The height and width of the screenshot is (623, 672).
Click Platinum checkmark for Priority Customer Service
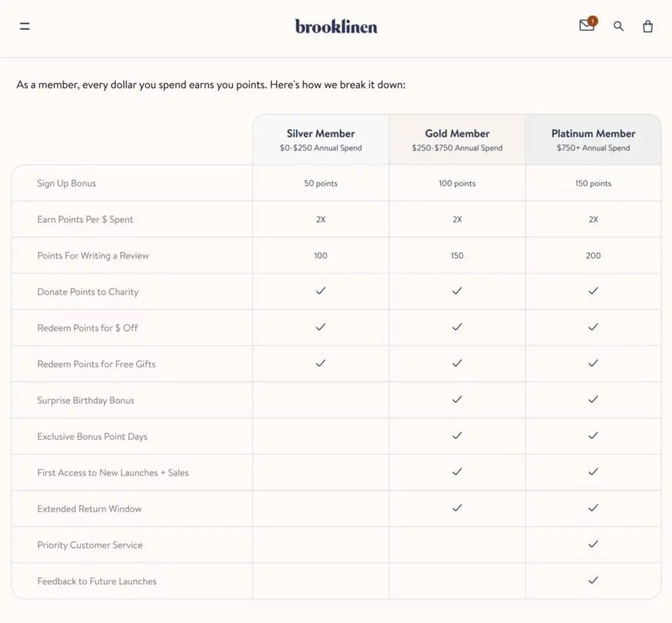[x=593, y=544]
